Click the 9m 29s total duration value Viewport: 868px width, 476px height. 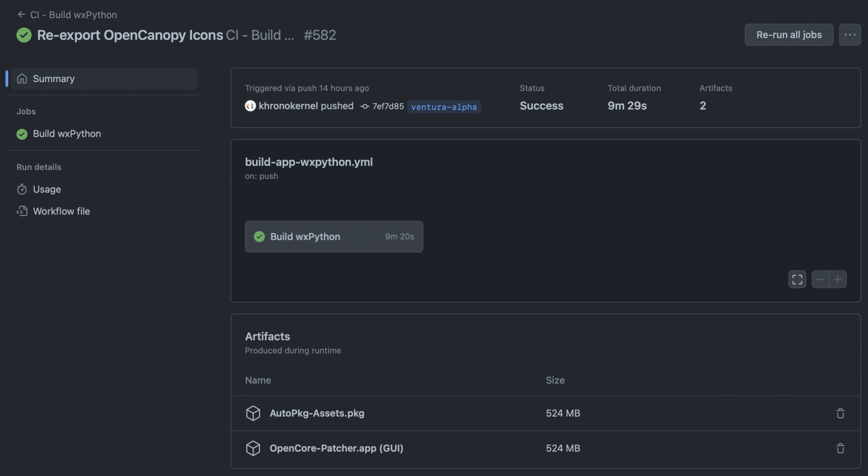click(627, 106)
